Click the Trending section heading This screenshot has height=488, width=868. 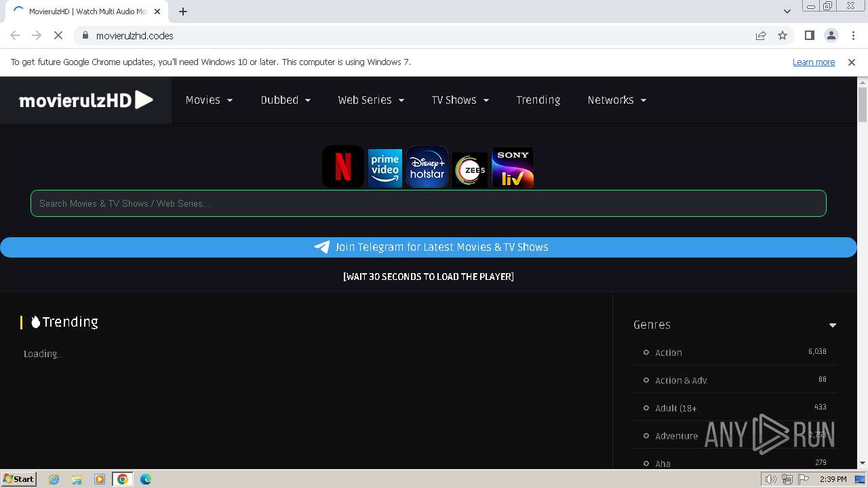click(x=64, y=322)
